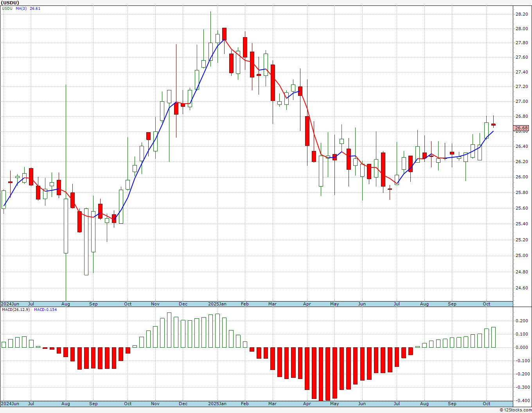Click the 0.200 MACD axis label
The height and width of the screenshot is (413, 532).
pos(522,321)
